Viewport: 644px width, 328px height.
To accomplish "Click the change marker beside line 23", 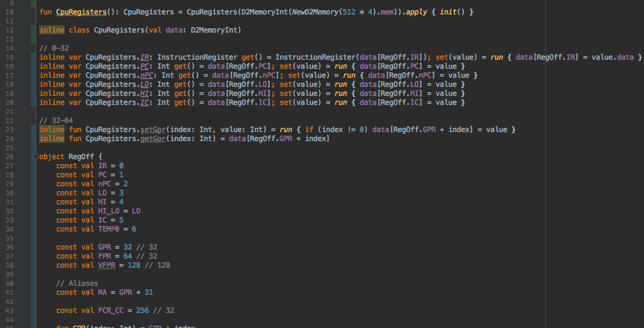I will coord(34,130).
